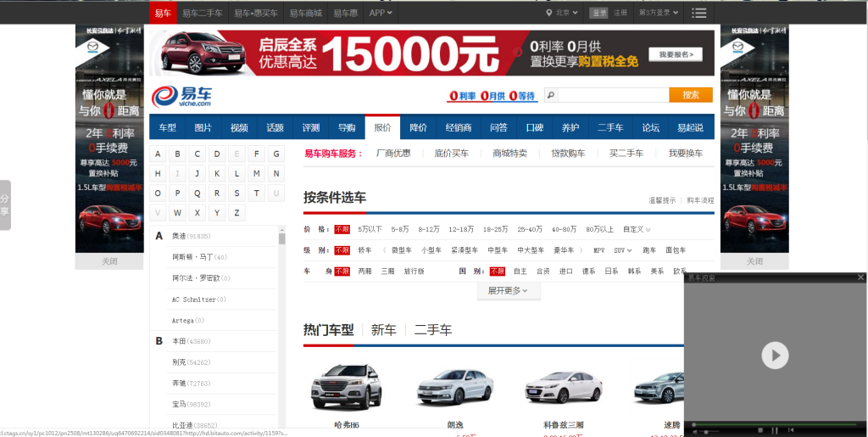The image size is (868, 437).
Task: Click the skip-back icon in video player
Action: 791,430
